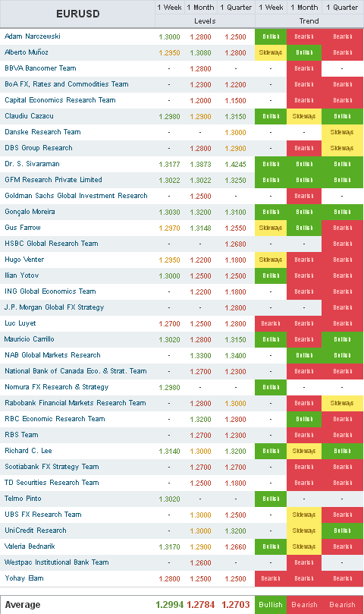Open Capital Economics Research Team link
The width and height of the screenshot is (364, 614).
point(60,100)
